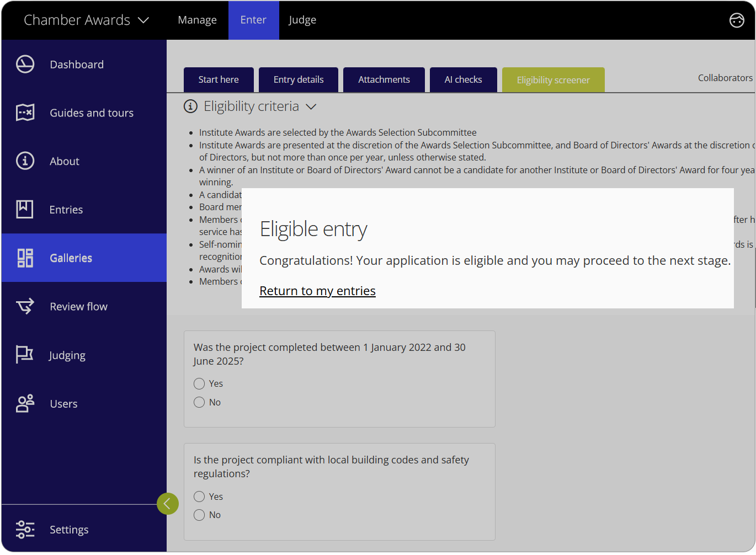756x555 pixels.
Task: Open the Users people icon
Action: (25, 403)
